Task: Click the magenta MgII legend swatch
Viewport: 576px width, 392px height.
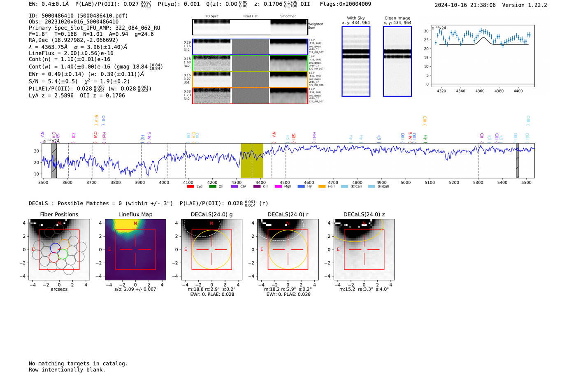Action: tap(278, 186)
